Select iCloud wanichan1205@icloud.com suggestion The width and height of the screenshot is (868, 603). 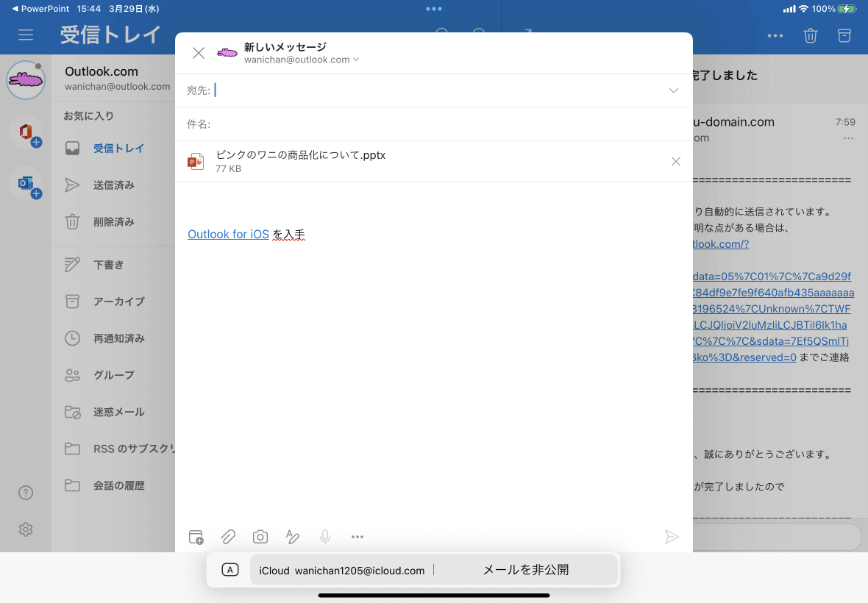[341, 571]
